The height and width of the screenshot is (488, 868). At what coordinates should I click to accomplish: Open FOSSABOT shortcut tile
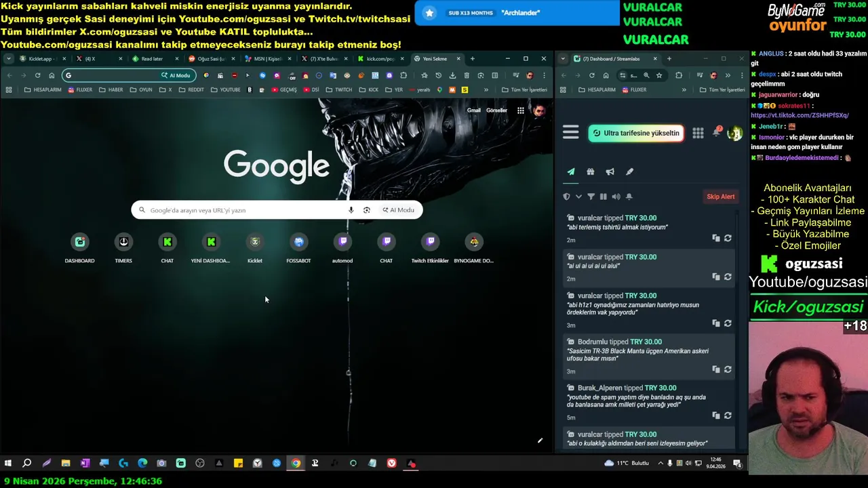click(298, 248)
